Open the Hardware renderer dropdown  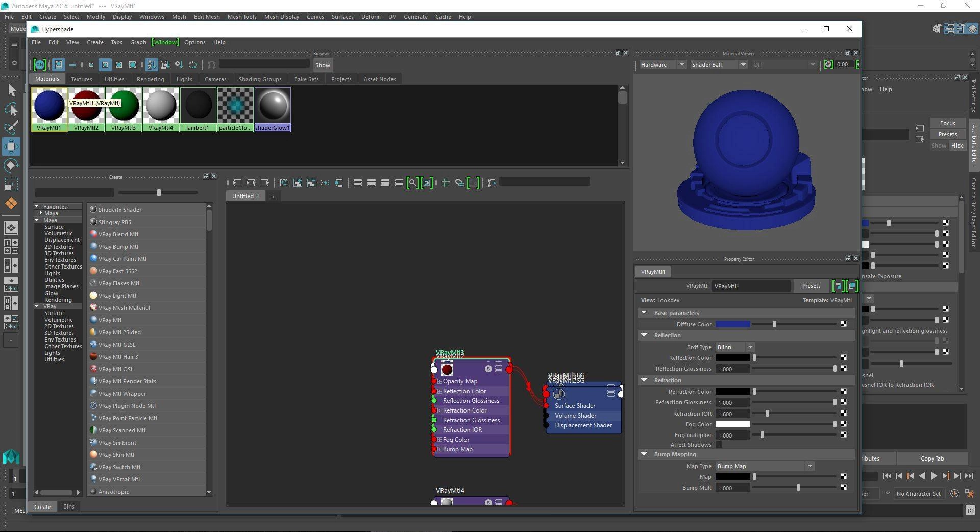[662, 65]
